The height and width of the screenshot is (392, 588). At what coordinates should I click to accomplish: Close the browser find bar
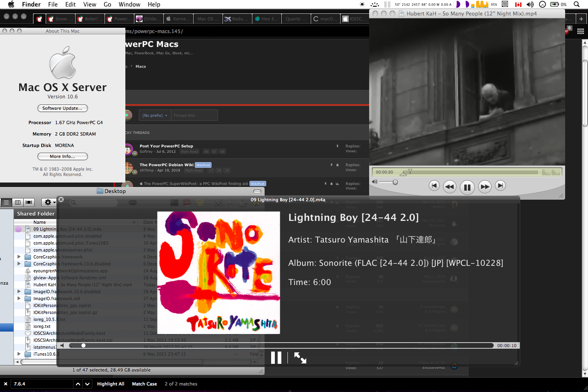(5, 384)
